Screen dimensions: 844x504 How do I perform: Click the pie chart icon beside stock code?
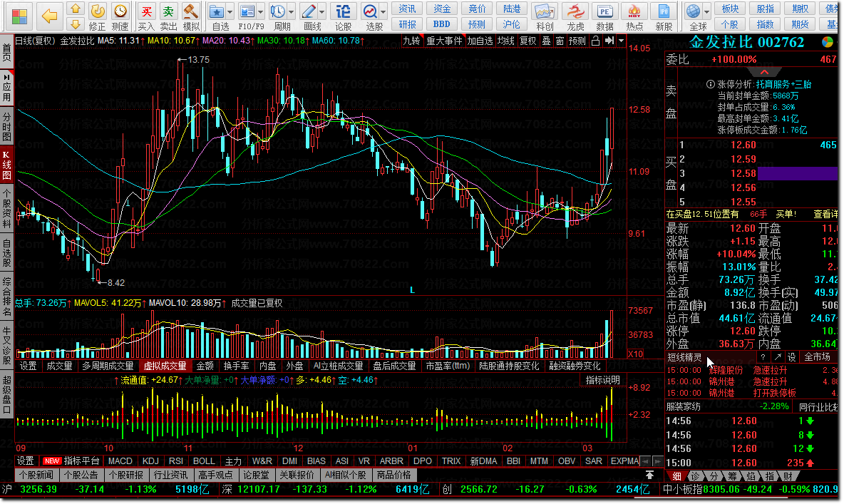click(x=828, y=42)
